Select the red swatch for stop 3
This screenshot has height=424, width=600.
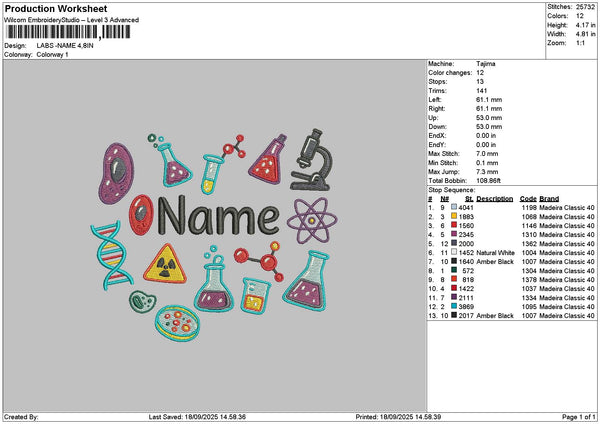pos(453,227)
